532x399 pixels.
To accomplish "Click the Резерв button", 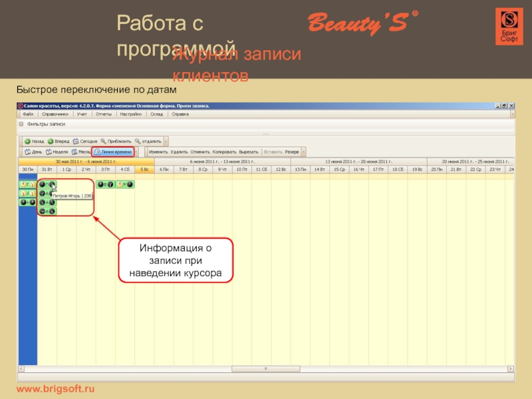I will click(292, 152).
